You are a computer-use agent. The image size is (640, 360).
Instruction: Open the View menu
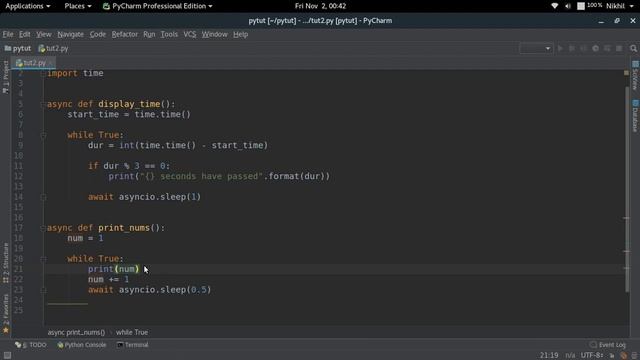pos(44,34)
